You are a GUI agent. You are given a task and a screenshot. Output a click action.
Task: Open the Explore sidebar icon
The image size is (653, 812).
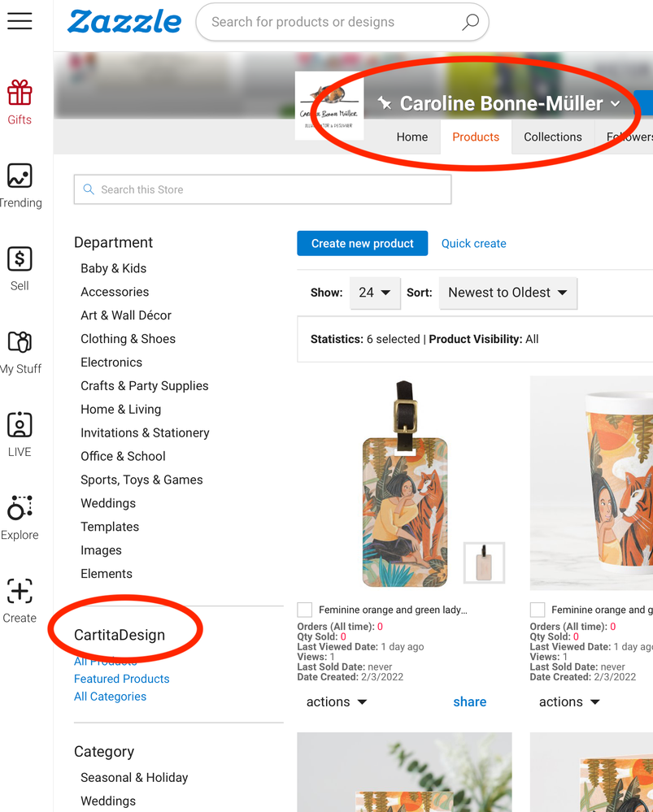pos(20,508)
